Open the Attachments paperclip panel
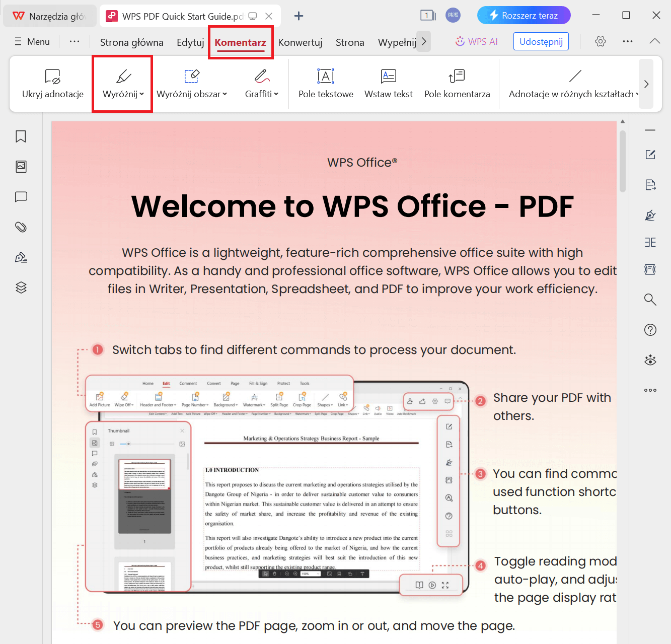The width and height of the screenshot is (671, 644). point(21,227)
